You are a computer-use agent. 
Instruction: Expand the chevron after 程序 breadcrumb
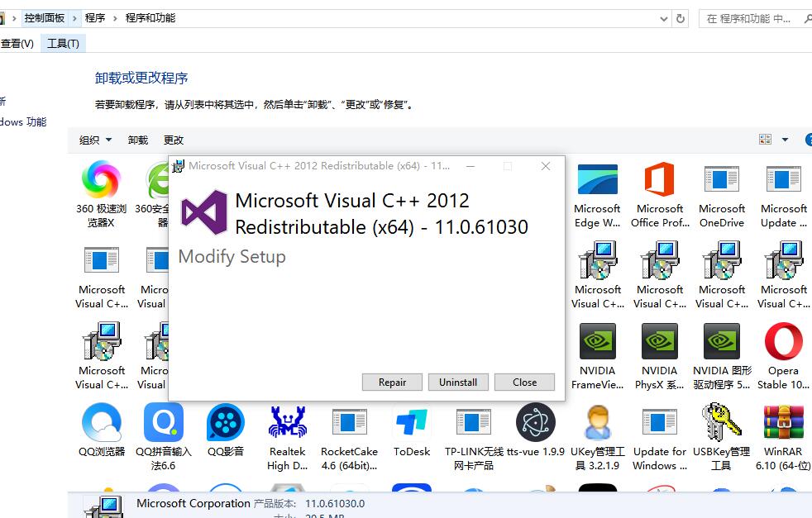(x=115, y=19)
